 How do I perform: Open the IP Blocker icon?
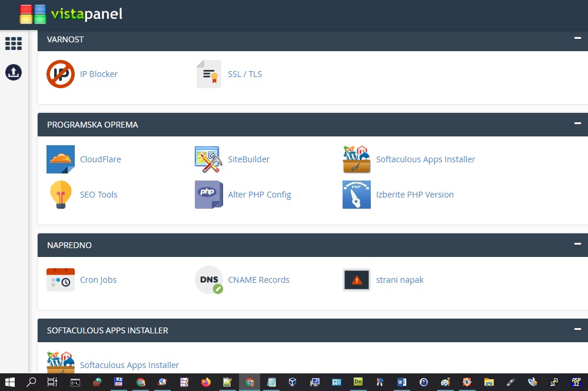pos(61,74)
